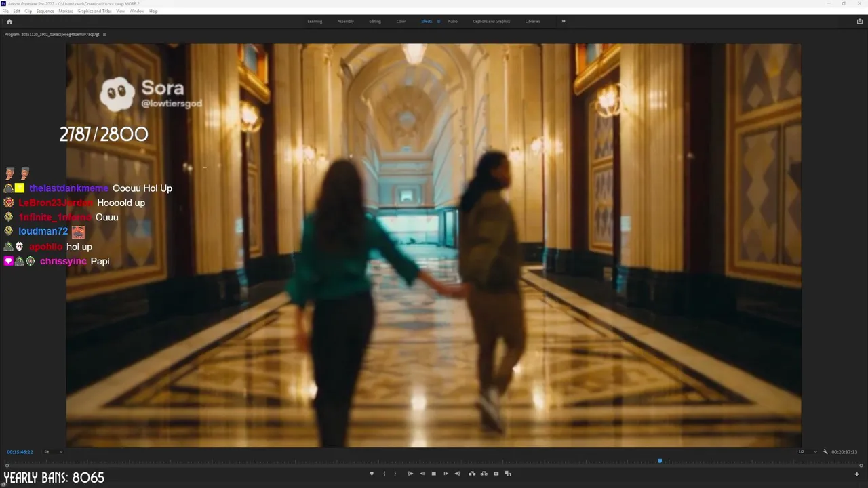
Task: Open the File menu
Action: (6, 11)
